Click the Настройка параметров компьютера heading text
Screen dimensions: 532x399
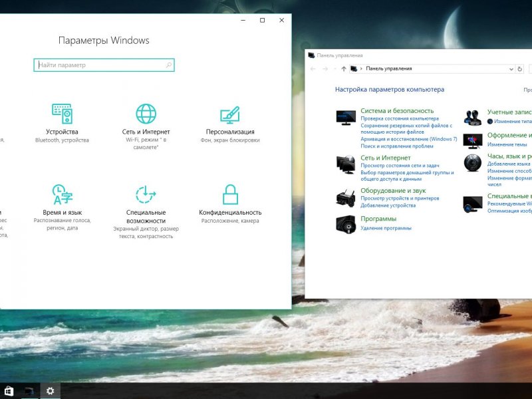(390, 90)
